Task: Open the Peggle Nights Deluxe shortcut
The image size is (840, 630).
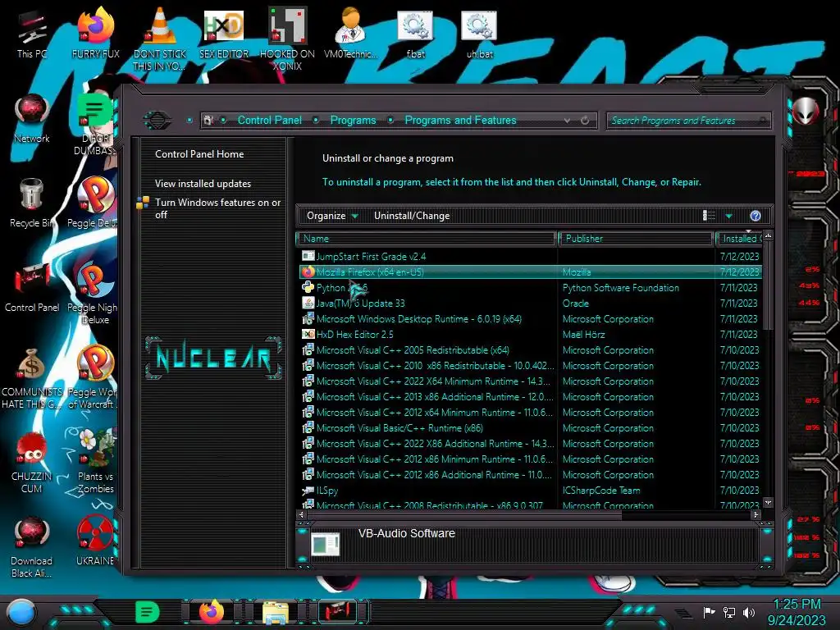Action: (x=94, y=293)
